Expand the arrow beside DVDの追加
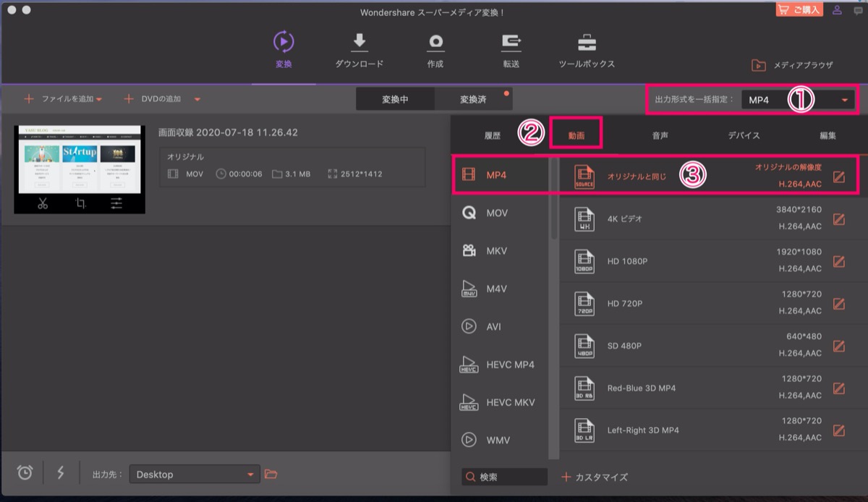Image resolution: width=868 pixels, height=502 pixels. click(x=197, y=99)
